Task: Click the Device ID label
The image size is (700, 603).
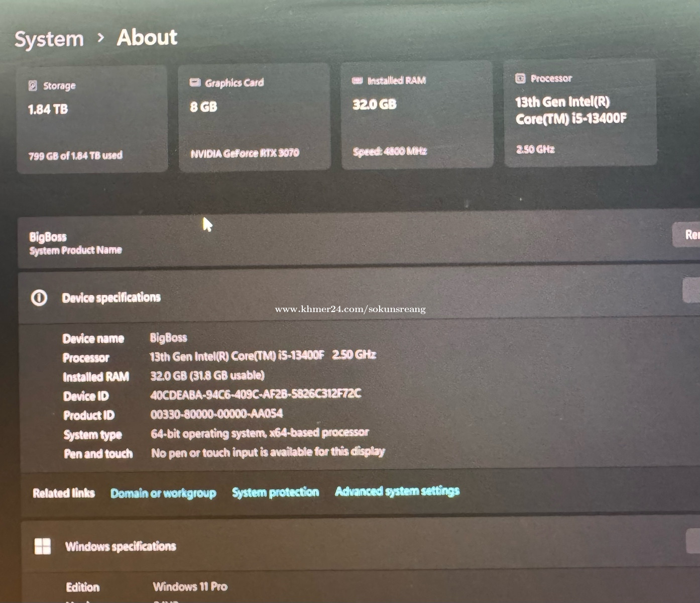Action: pos(86,396)
